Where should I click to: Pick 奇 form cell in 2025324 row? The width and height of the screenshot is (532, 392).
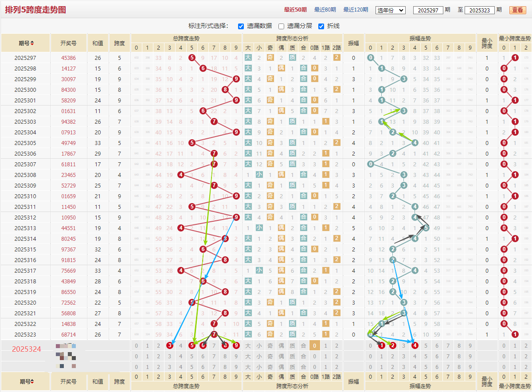coord(270,345)
